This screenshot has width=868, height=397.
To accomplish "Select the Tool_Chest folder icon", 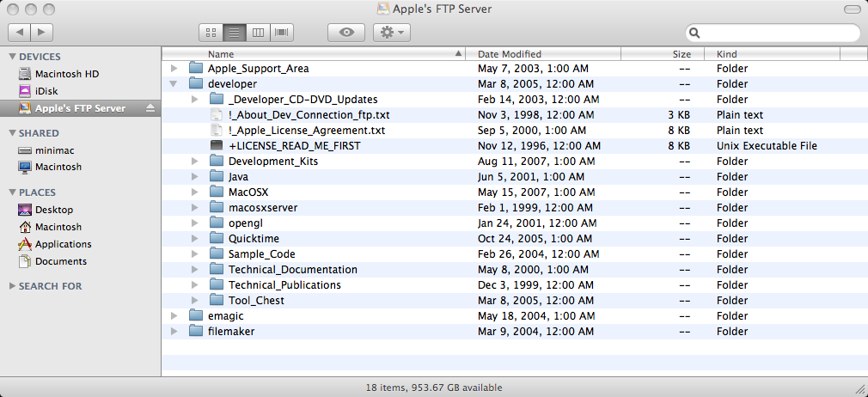I will (x=217, y=301).
